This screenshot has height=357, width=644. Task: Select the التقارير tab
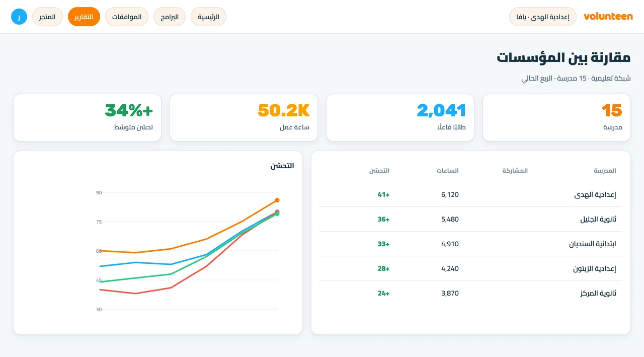click(x=84, y=17)
